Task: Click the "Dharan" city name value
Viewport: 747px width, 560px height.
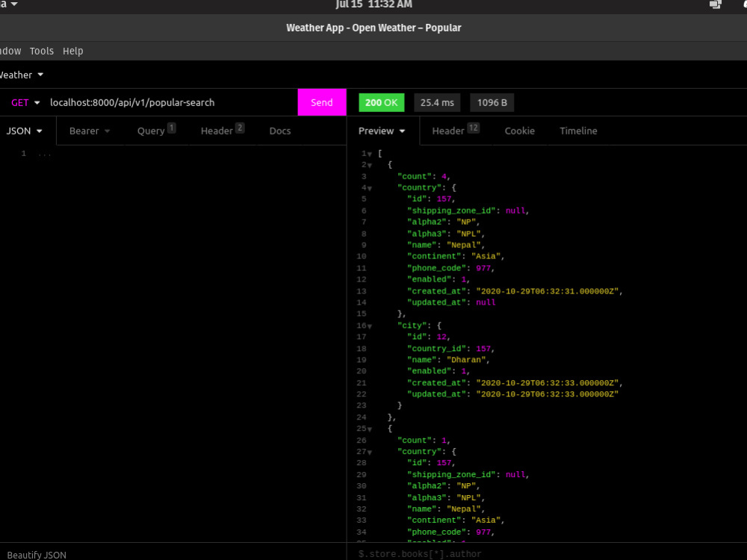Action: pos(466,360)
